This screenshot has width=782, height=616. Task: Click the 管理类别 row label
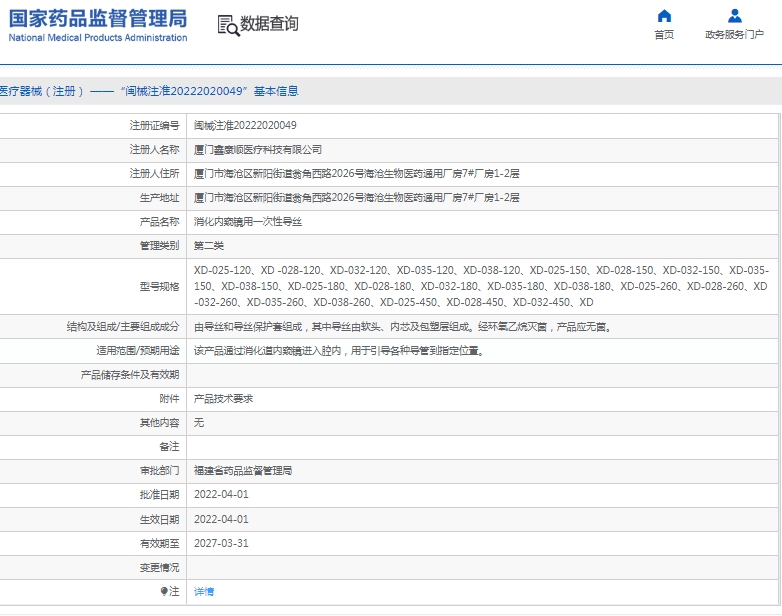160,245
